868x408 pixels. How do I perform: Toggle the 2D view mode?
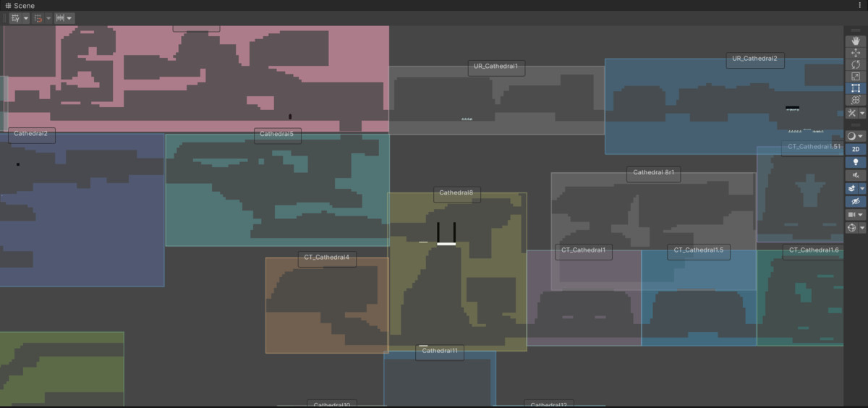pos(856,149)
